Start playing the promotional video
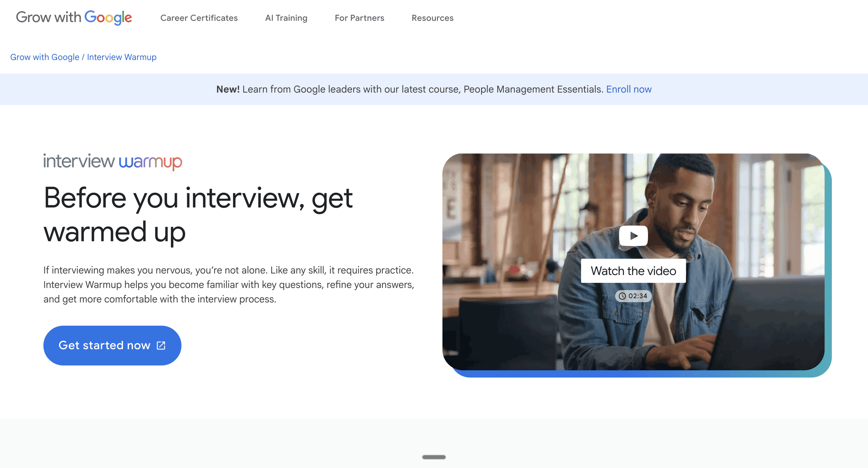 tap(634, 236)
